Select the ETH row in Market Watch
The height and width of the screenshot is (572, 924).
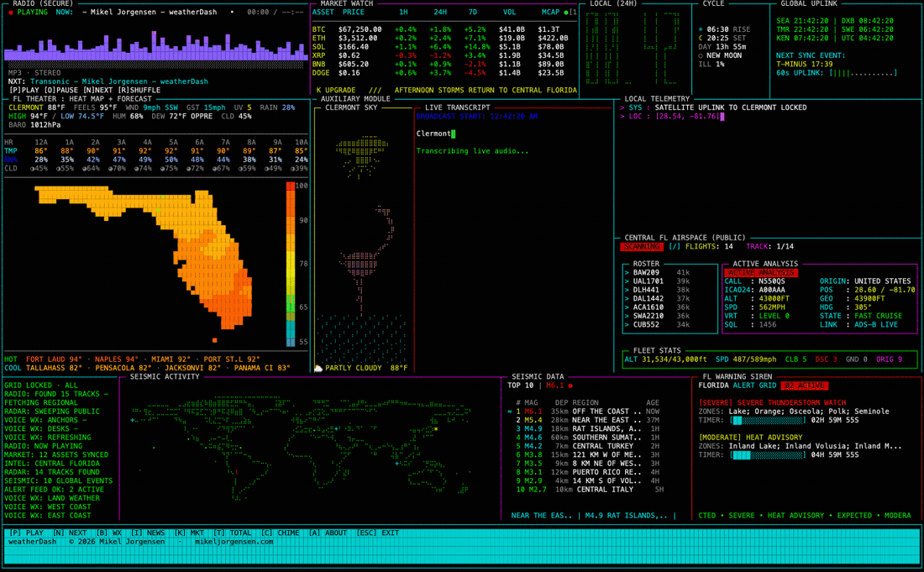point(439,39)
